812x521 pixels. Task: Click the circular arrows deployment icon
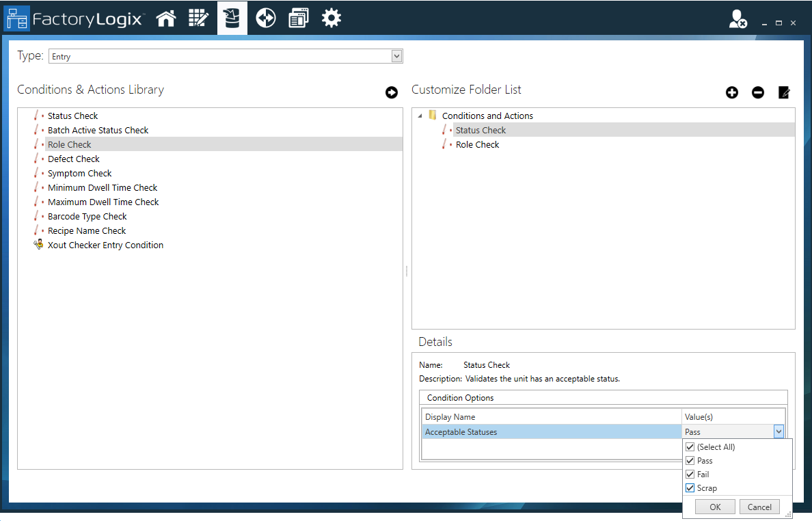[x=265, y=18]
